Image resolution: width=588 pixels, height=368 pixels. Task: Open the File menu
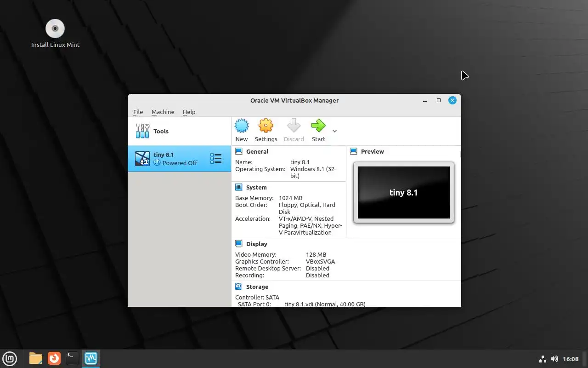138,112
